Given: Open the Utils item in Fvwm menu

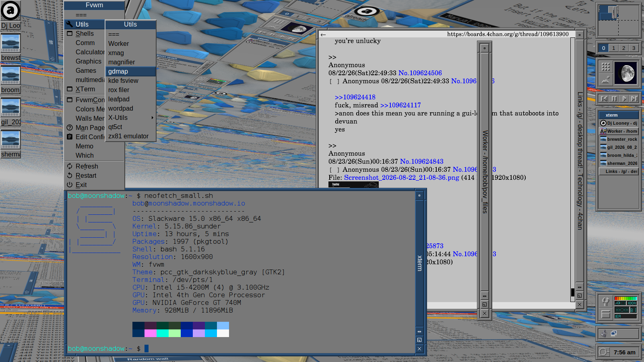Looking at the screenshot, I should tap(85, 24).
